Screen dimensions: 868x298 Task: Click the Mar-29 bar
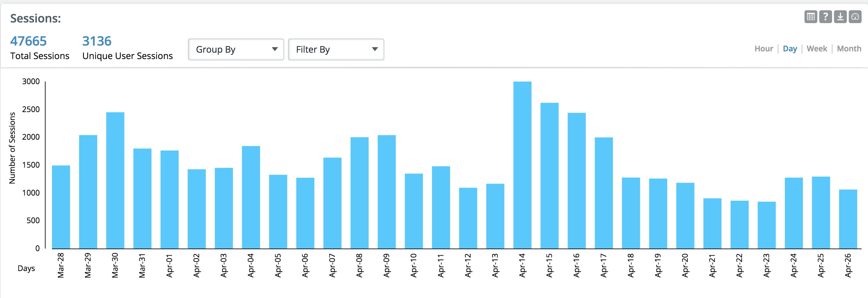point(88,192)
